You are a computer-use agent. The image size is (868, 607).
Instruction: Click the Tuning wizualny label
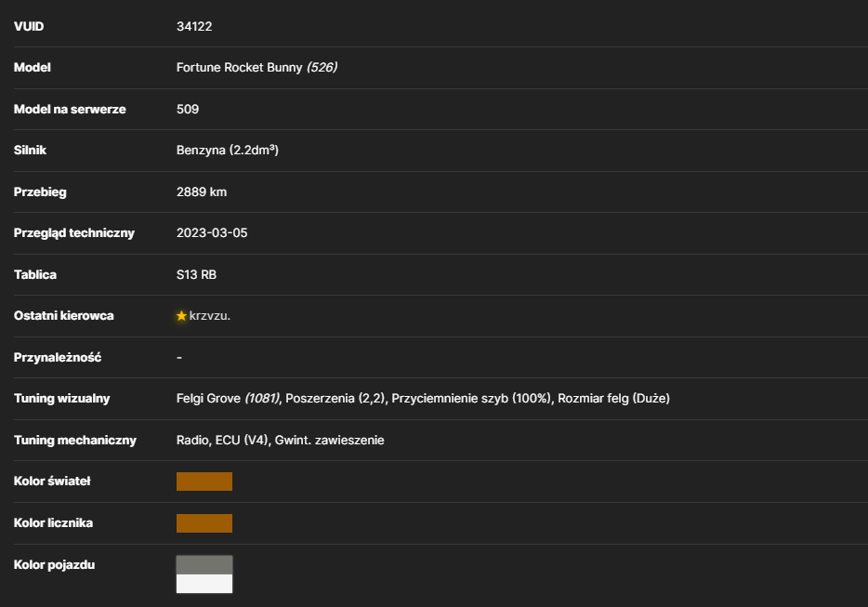pos(62,399)
